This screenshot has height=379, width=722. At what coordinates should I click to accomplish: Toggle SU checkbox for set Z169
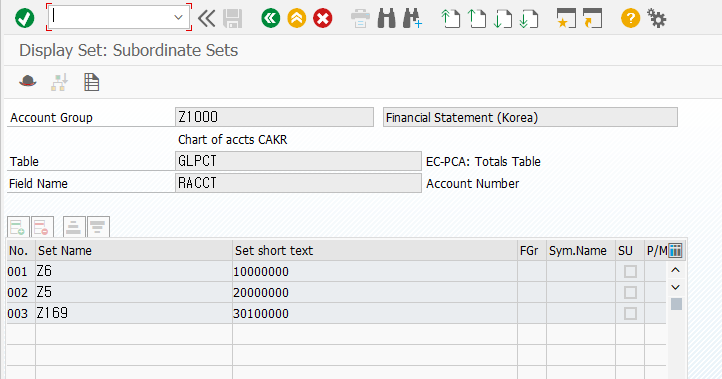(x=630, y=314)
